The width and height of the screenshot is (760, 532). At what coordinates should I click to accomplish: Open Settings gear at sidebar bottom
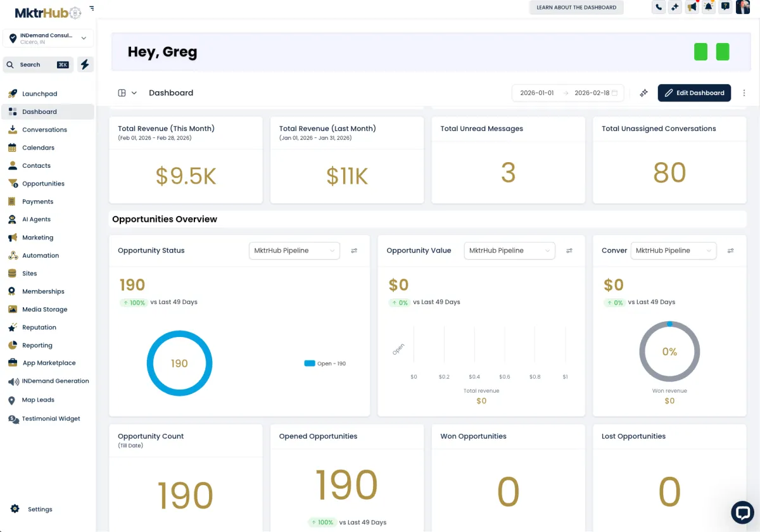(x=15, y=509)
